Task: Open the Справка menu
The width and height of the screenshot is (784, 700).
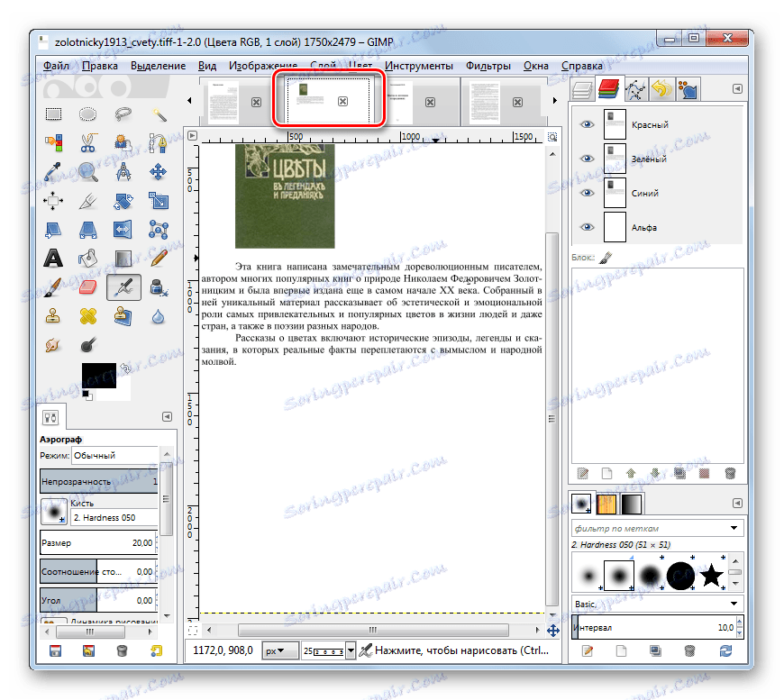Action: tap(582, 66)
